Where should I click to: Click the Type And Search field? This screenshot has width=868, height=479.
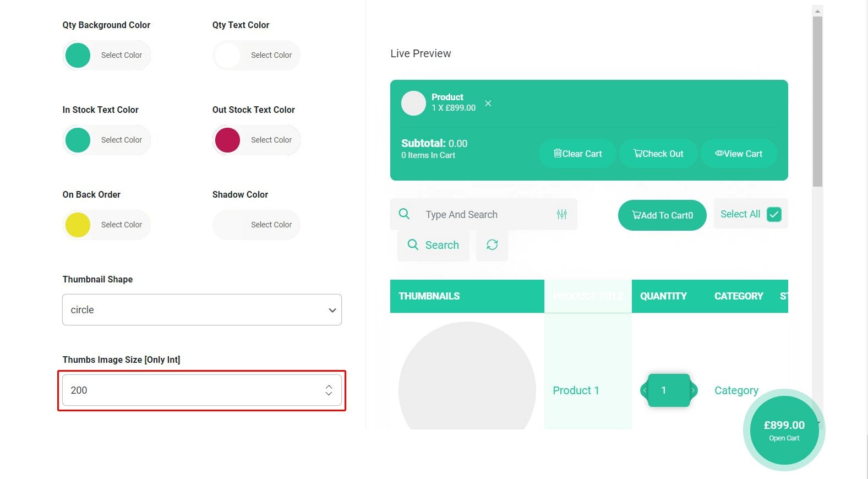pyautogui.click(x=484, y=215)
